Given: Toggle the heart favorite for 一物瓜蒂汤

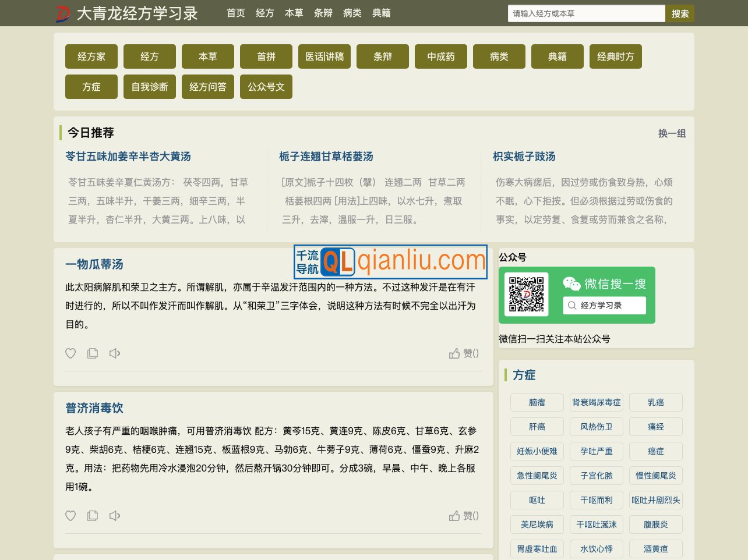Looking at the screenshot, I should 70,353.
